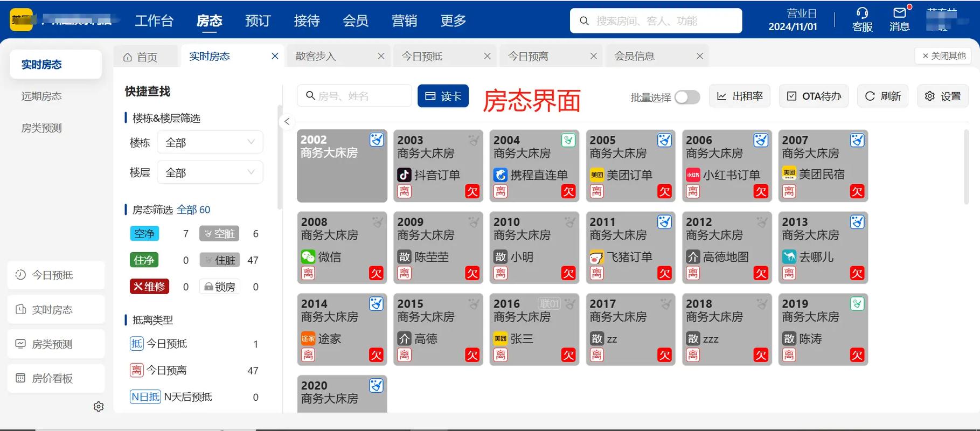Viewport: 980px width, 431px height.
Task: Click the Meituan icon on room 2007
Action: 789,172
